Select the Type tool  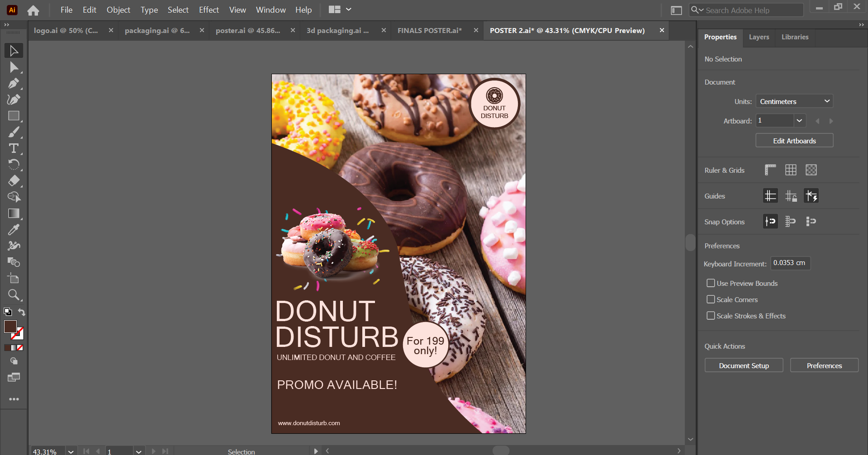[14, 148]
